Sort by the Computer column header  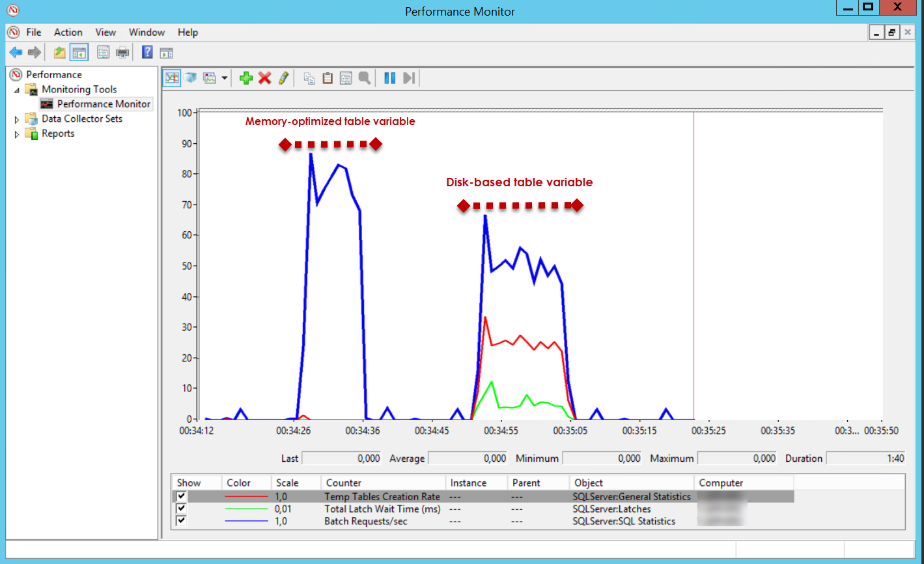tap(744, 483)
